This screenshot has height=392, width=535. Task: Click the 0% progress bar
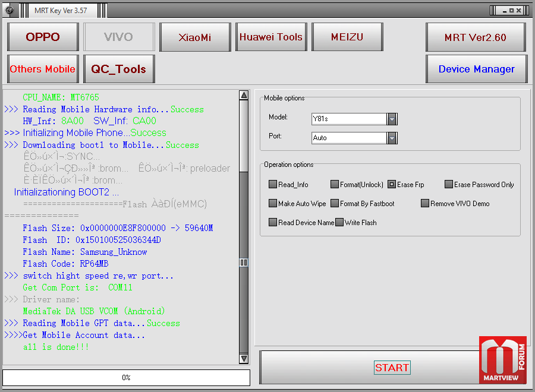tap(126, 377)
